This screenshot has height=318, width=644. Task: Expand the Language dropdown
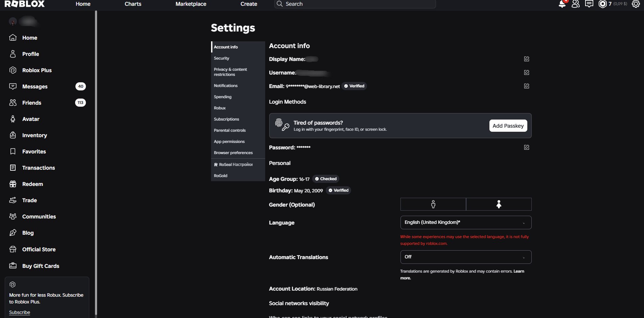466,222
